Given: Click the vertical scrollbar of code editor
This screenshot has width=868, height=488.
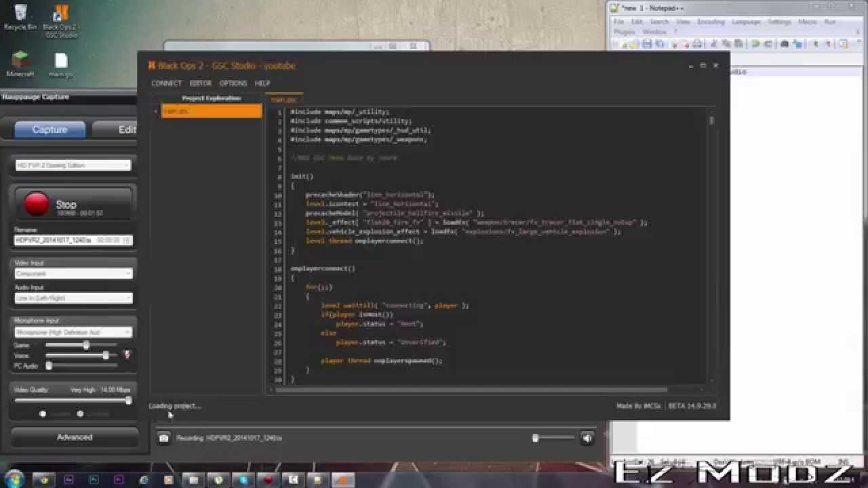Looking at the screenshot, I should point(711,121).
